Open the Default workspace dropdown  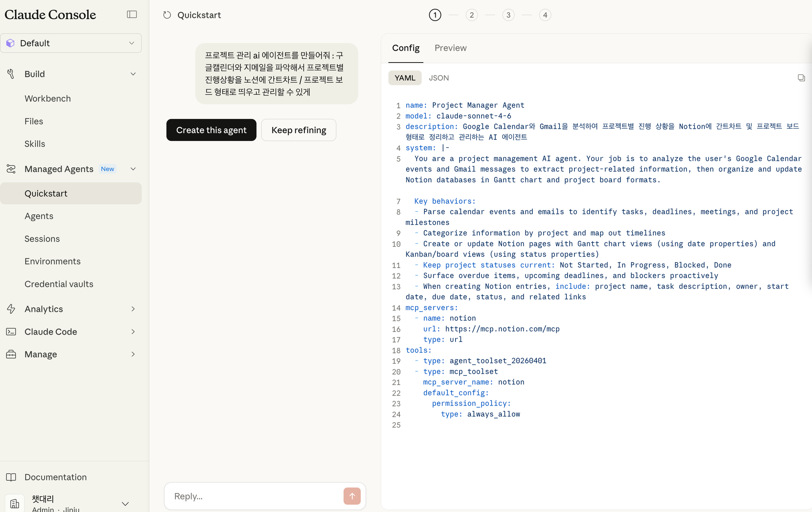[71, 43]
